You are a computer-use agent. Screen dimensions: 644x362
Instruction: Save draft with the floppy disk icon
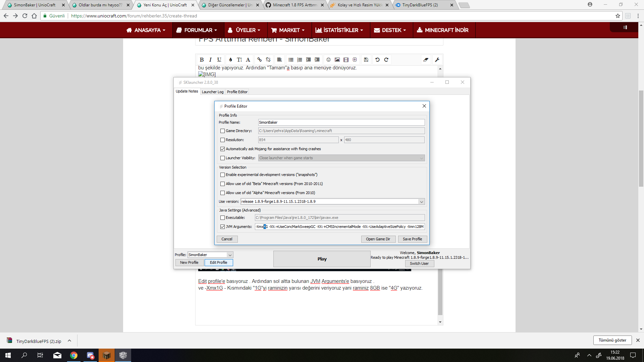click(x=366, y=60)
